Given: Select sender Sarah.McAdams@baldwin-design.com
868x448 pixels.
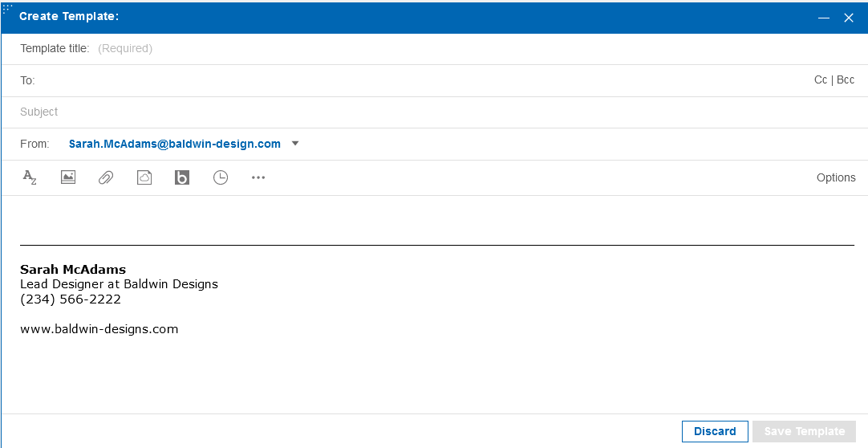Looking at the screenshot, I should [174, 144].
